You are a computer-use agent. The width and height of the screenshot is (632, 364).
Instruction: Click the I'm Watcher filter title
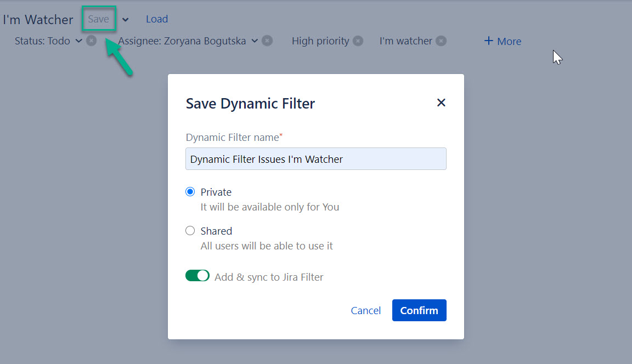tap(38, 19)
